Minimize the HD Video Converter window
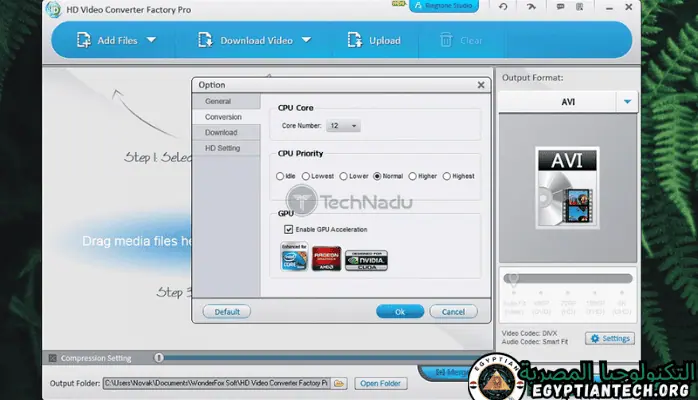698x400 pixels. [x=609, y=8]
